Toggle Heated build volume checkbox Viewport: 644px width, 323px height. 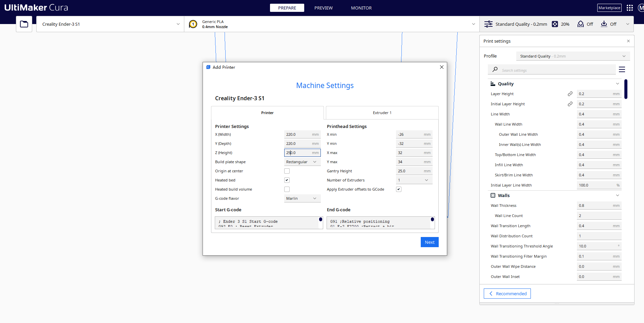(287, 189)
